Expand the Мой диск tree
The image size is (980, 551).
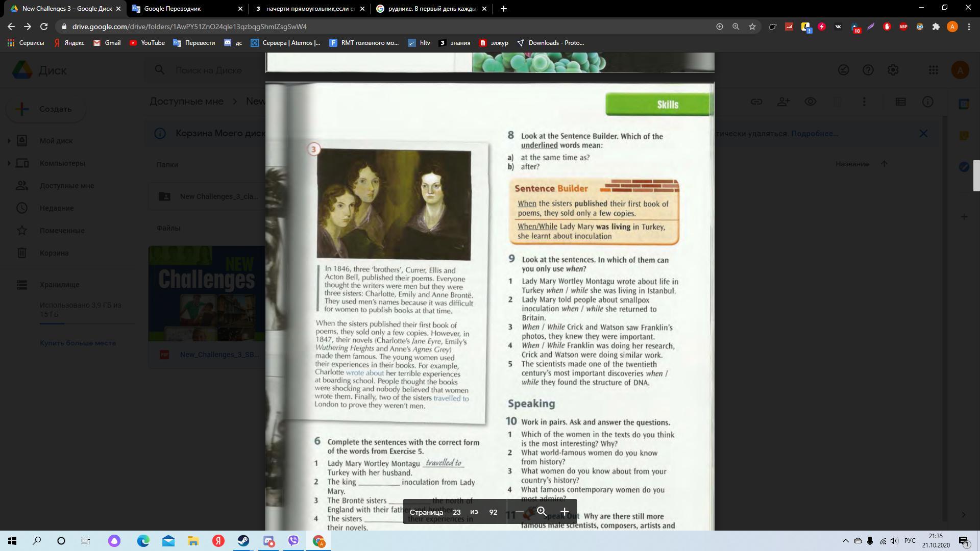9,141
